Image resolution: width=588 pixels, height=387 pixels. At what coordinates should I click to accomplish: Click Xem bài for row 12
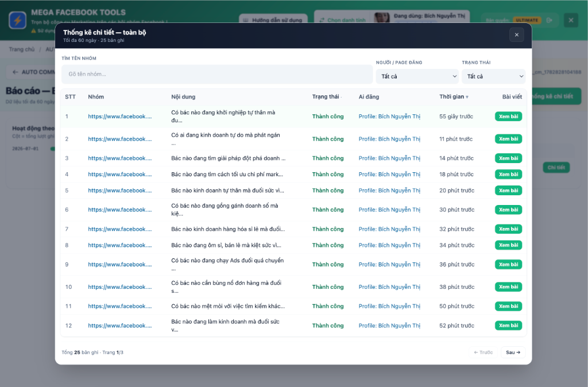pos(509,326)
